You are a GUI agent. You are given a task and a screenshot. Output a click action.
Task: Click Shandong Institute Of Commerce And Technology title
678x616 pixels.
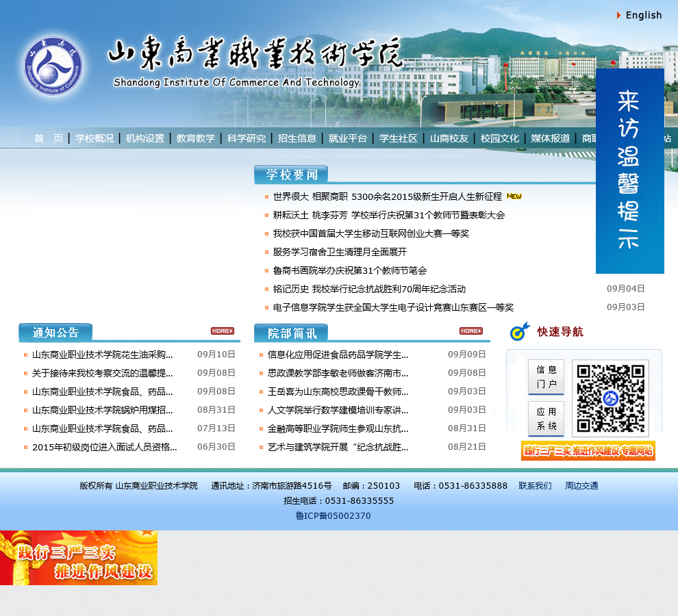point(236,82)
